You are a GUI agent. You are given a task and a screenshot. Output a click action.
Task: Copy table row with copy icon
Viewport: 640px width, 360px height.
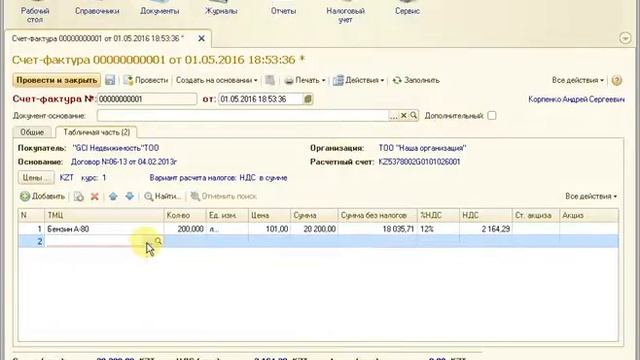point(78,197)
